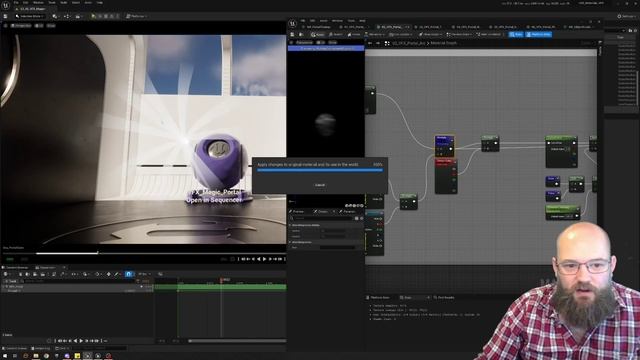The image size is (640, 360).
Task: Open Show menu in material preview viewport
Action: click(333, 42)
